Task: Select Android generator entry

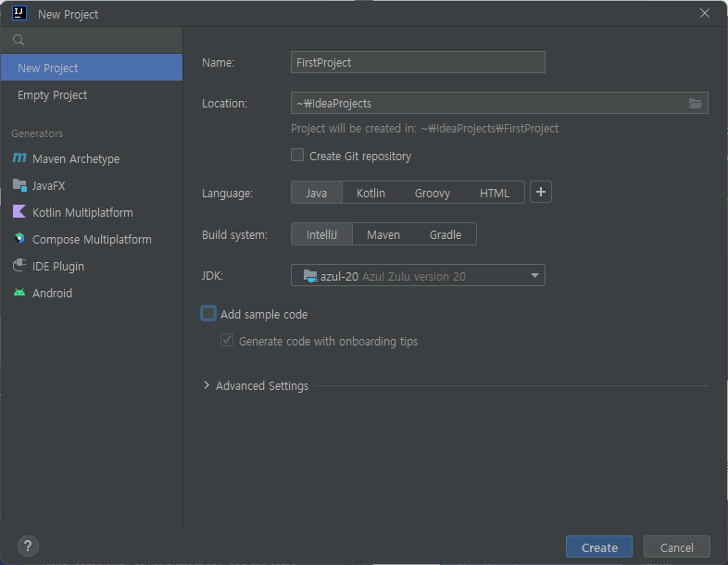Action: [x=92, y=294]
